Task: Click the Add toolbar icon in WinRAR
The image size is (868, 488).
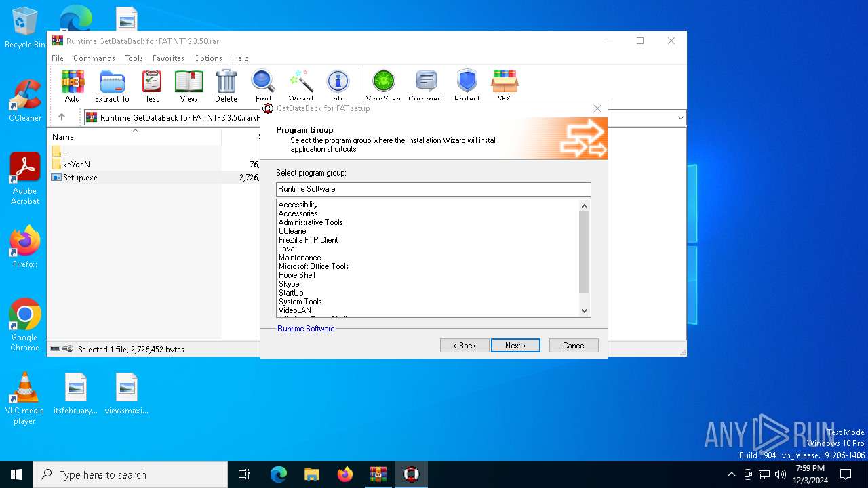Action: click(x=73, y=86)
